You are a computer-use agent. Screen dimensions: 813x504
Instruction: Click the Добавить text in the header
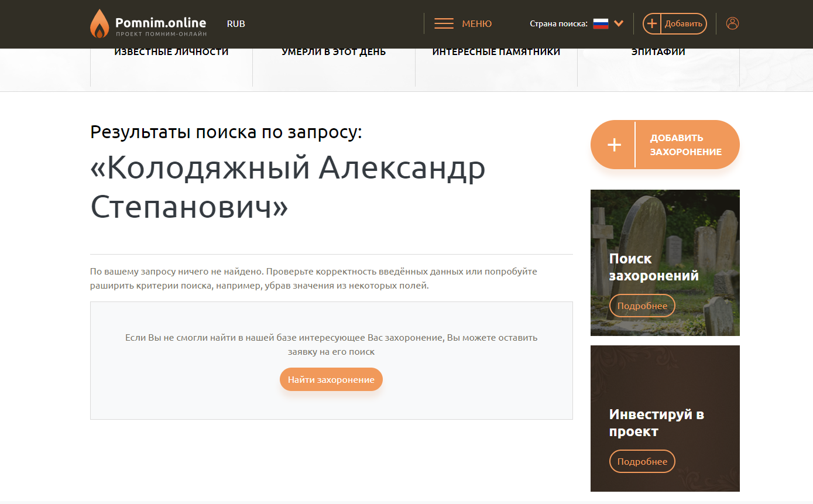683,24
